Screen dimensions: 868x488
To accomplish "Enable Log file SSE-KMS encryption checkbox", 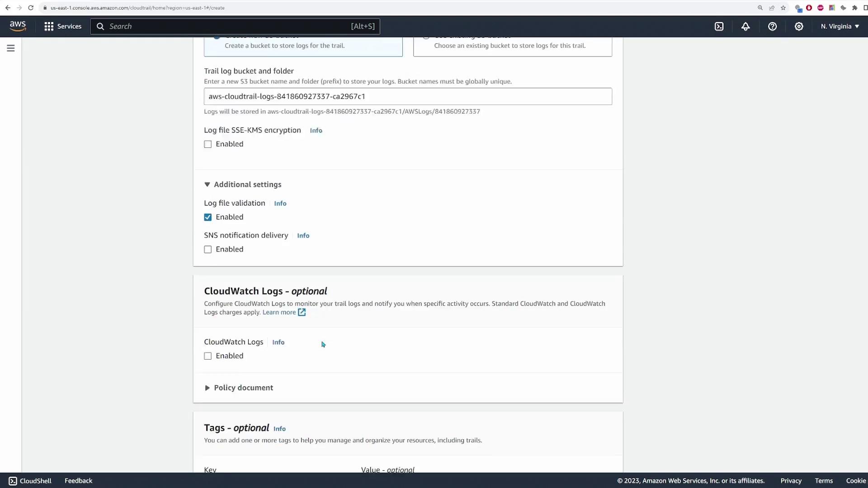I will click(x=208, y=144).
